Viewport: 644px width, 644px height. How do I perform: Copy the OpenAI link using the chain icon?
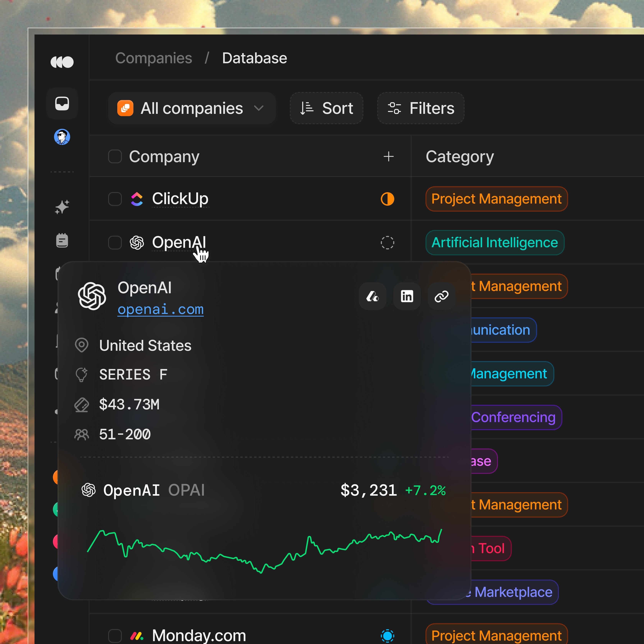(441, 296)
